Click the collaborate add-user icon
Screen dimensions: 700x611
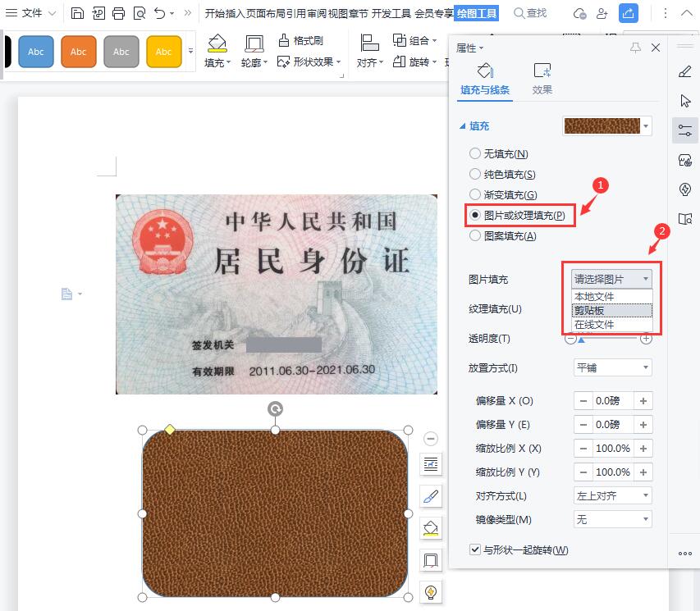click(x=602, y=14)
